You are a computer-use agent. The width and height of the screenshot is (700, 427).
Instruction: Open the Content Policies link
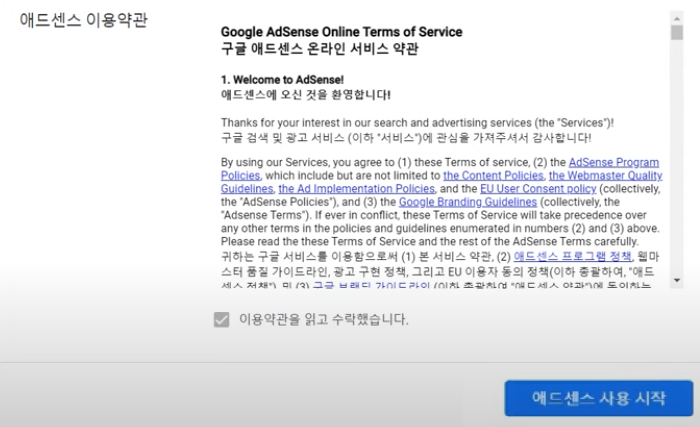click(x=493, y=176)
